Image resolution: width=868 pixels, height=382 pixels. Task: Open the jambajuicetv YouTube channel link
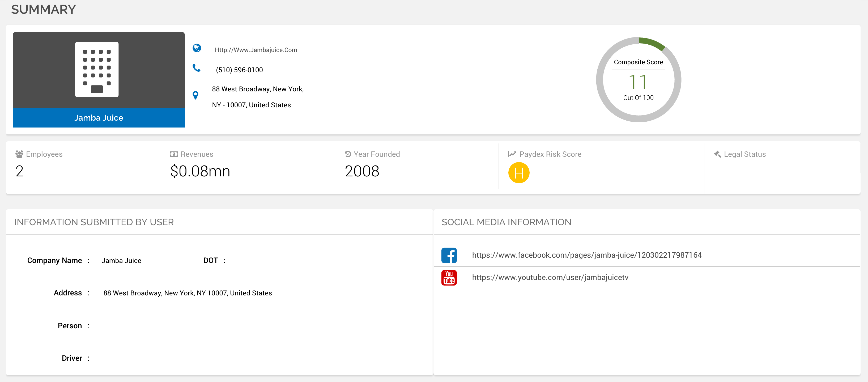tap(550, 277)
